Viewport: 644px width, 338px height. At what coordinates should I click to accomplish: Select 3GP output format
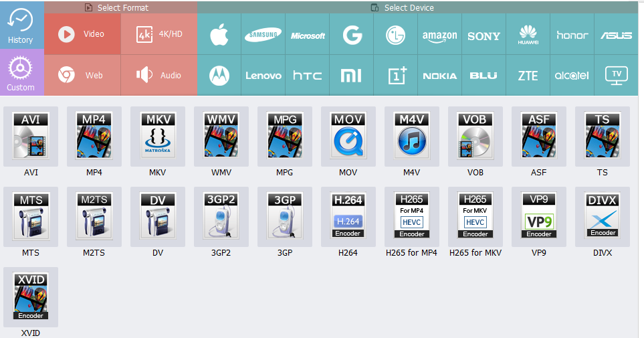[x=285, y=217]
